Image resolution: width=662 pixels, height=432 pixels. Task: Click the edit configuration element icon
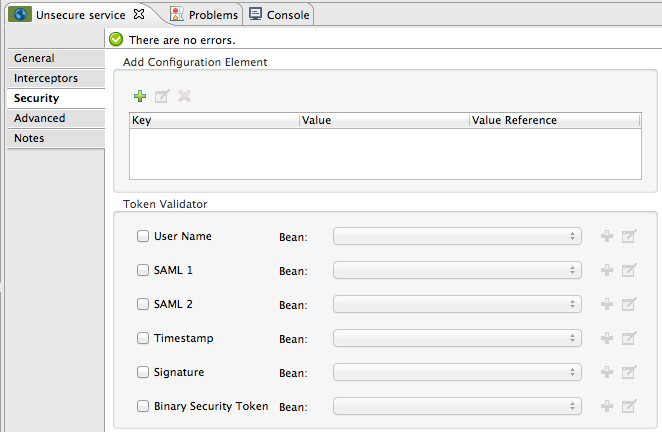click(x=162, y=97)
